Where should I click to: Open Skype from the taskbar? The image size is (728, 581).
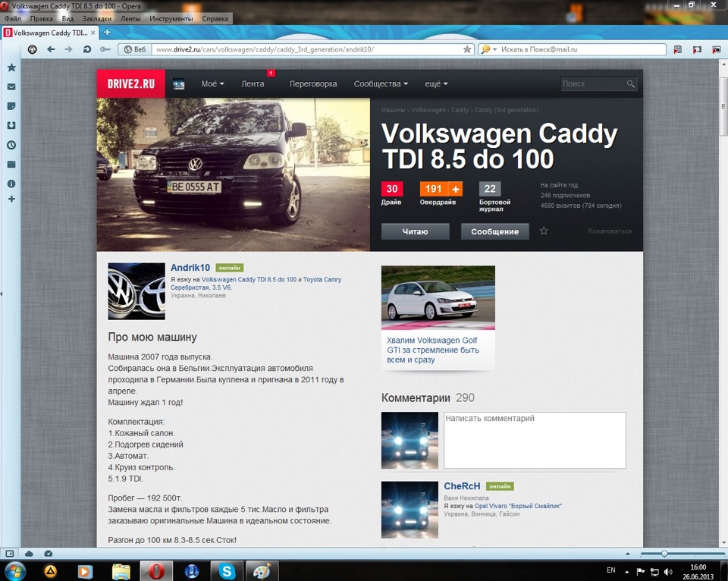(227, 571)
